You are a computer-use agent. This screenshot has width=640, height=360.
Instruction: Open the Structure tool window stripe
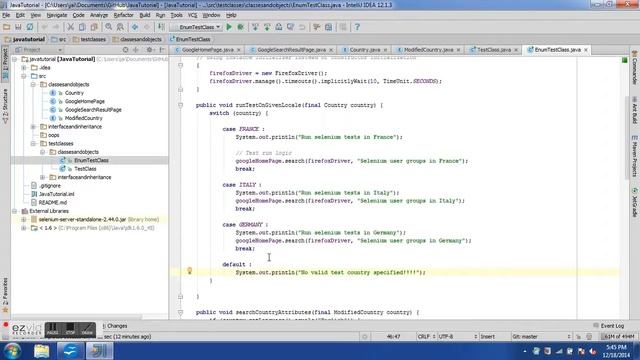coord(5,106)
